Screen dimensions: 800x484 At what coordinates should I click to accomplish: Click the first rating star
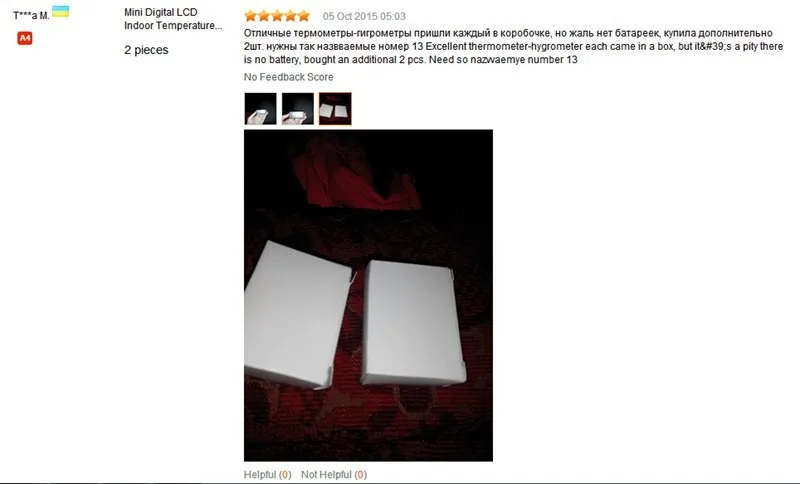tap(251, 16)
